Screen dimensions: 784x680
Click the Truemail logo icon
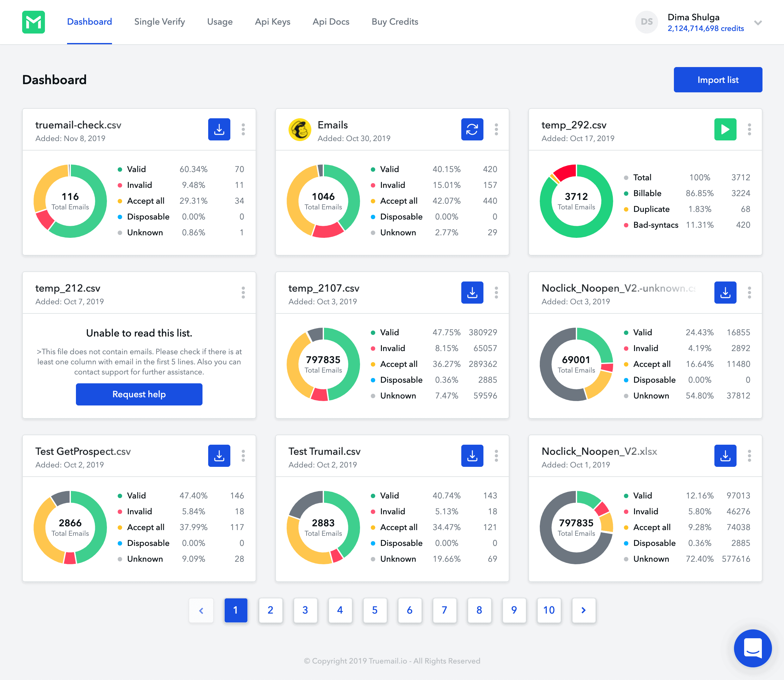(x=34, y=22)
